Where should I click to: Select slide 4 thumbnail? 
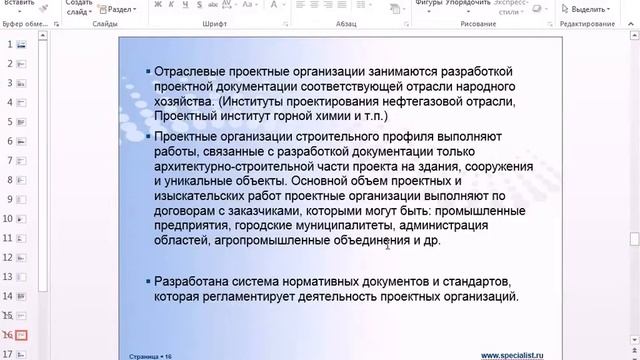[x=21, y=102]
